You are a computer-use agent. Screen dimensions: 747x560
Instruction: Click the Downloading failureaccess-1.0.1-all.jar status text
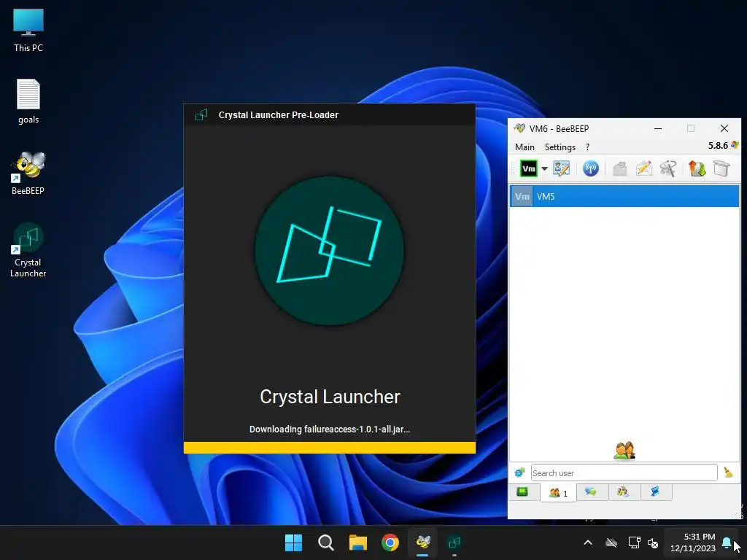[329, 429]
